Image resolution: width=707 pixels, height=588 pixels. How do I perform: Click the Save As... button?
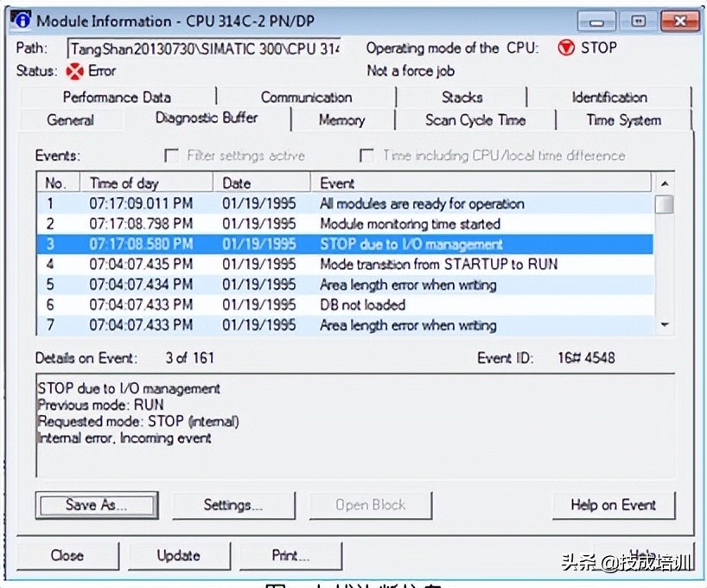97,505
